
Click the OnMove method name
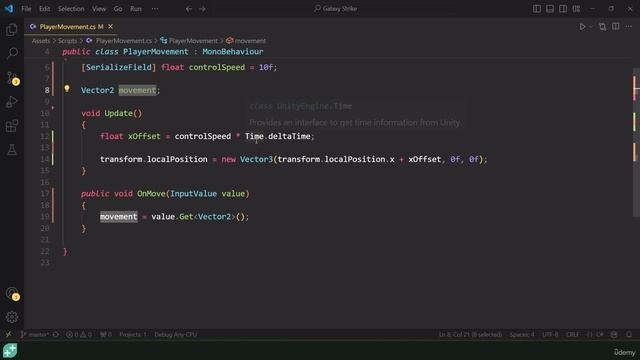(x=151, y=193)
